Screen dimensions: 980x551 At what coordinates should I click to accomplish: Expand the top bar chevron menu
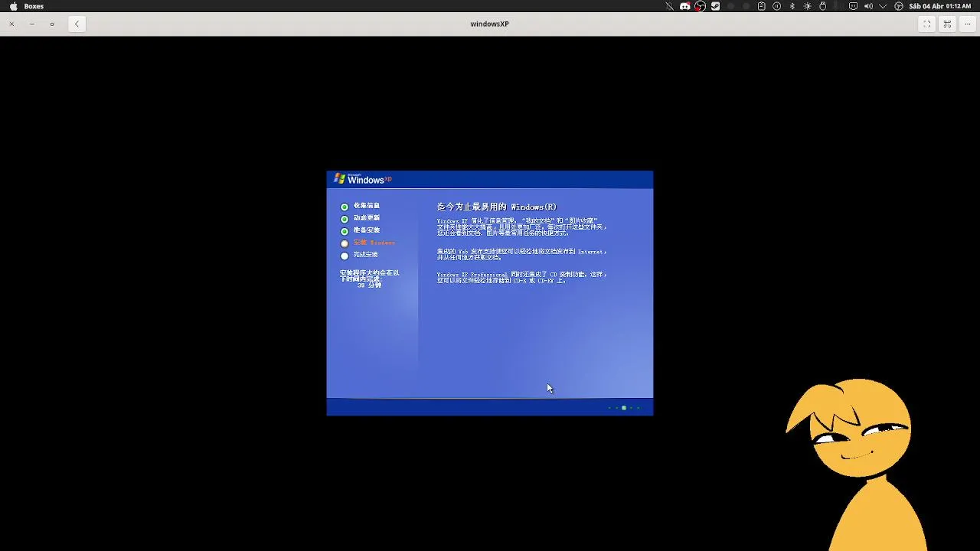[x=883, y=6]
